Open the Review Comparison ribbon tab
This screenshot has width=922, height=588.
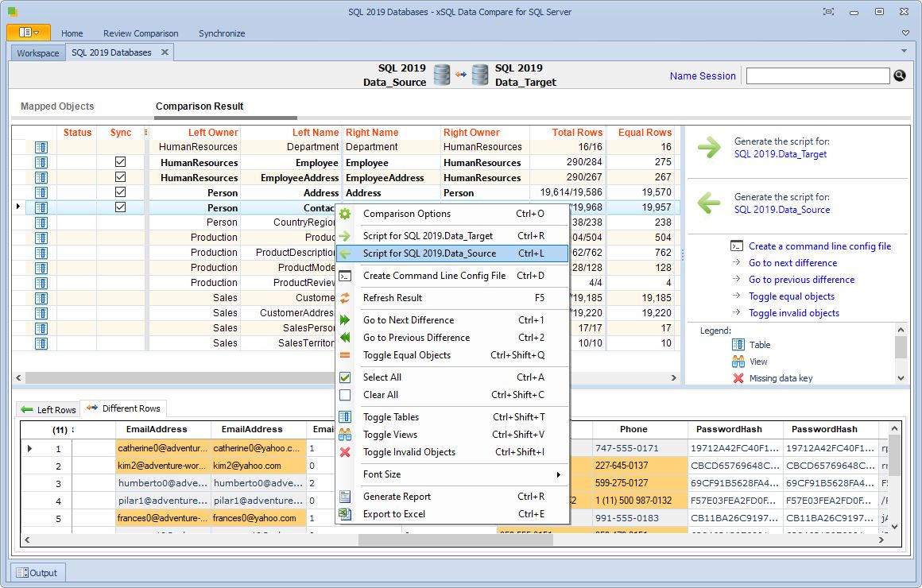tap(141, 33)
